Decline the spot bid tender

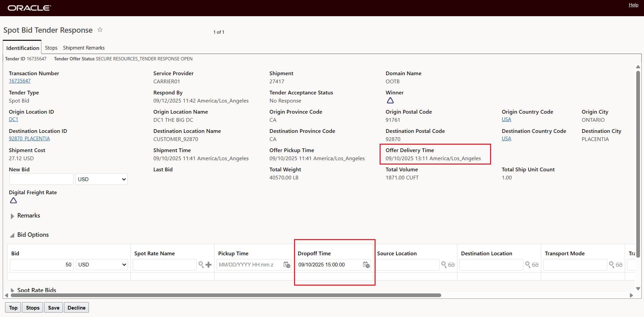(76, 307)
